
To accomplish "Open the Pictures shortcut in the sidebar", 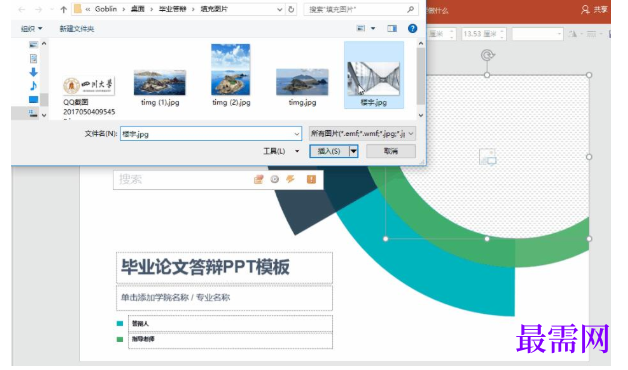I will [34, 44].
